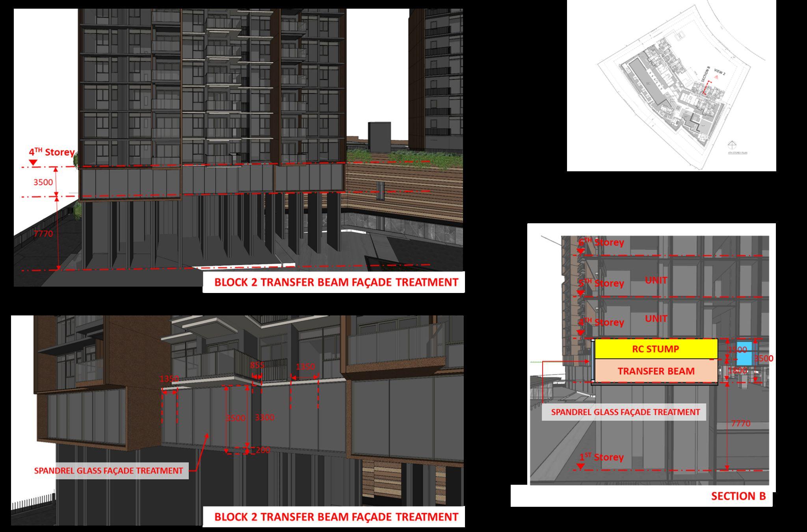Click the bottom BLOCK 2 TRANSFER BEAM FAÇADE TREATMENT caption
The width and height of the screenshot is (807, 532).
(x=336, y=517)
